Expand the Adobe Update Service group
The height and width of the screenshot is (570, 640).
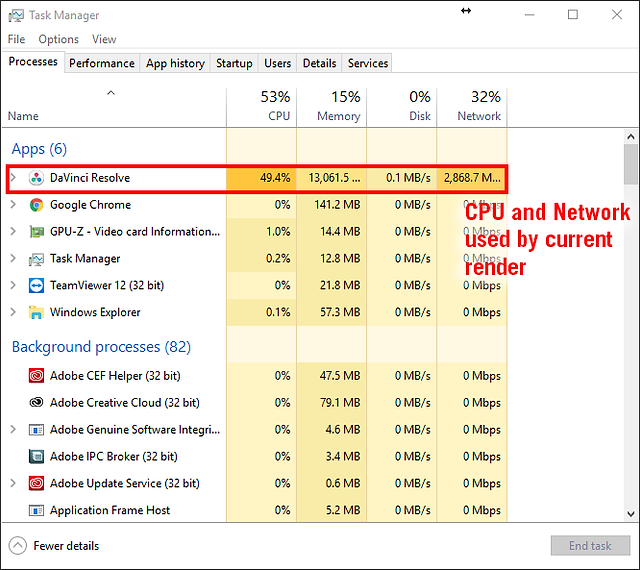(x=13, y=483)
